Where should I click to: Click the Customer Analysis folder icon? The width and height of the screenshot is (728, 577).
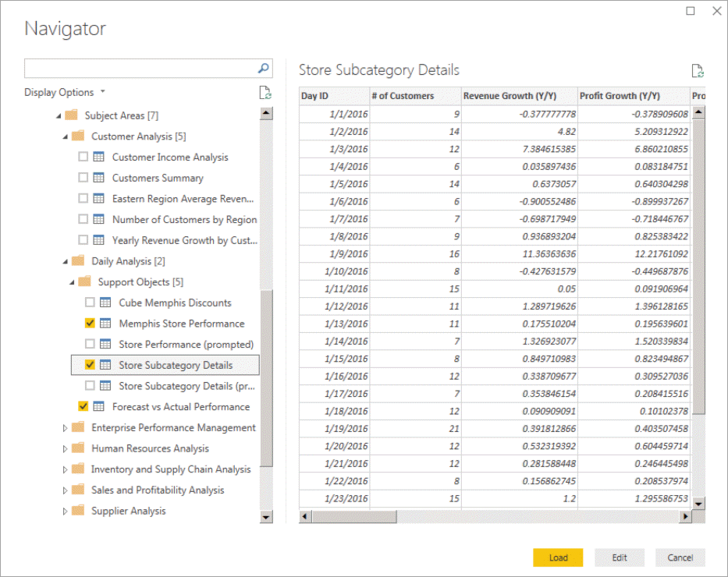coord(78,136)
